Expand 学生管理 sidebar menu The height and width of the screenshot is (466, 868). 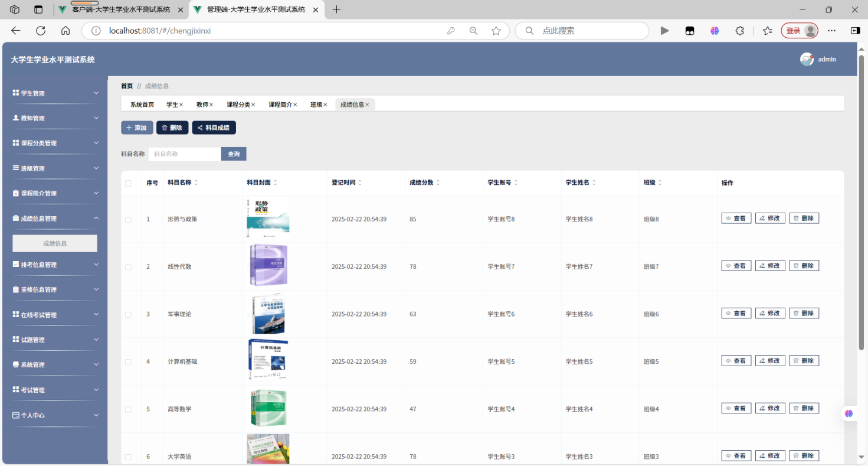tap(55, 93)
